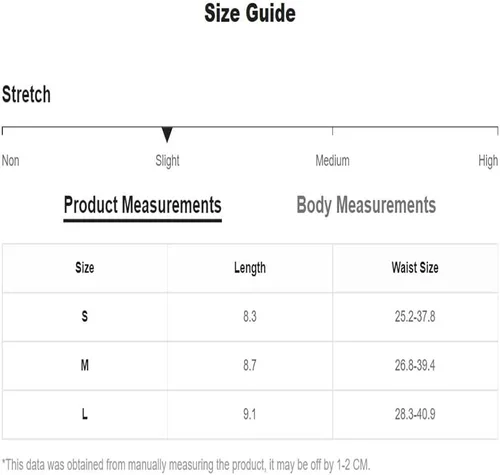Viewport: 500px width, 475px height.
Task: Click the 25.2-37.8 waist size cell
Action: (415, 316)
